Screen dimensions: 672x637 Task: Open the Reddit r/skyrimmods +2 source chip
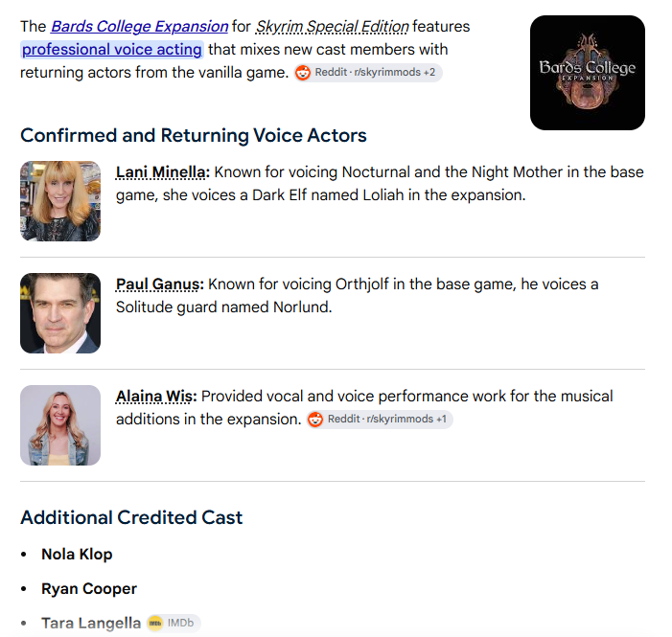pyautogui.click(x=368, y=73)
